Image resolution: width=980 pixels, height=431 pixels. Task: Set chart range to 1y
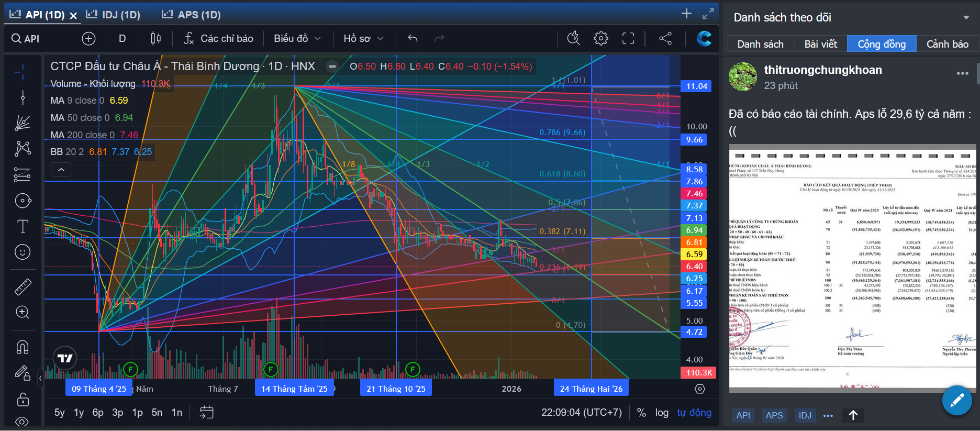[79, 412]
